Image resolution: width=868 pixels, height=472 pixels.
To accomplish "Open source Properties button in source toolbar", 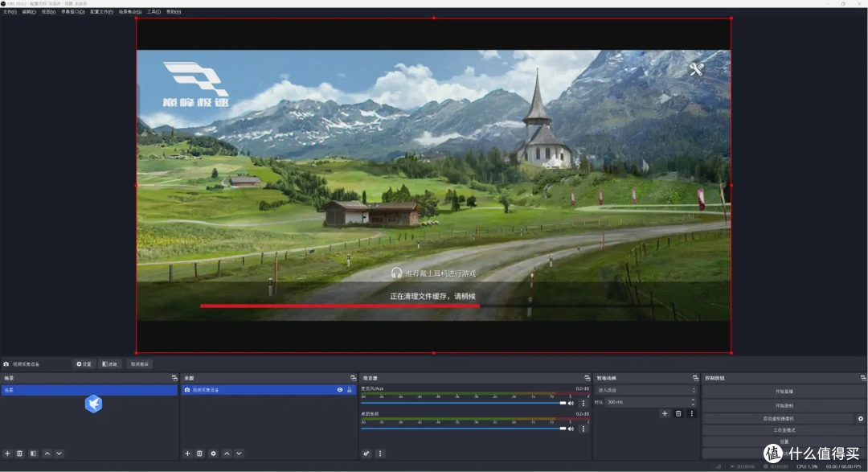I will coord(84,364).
